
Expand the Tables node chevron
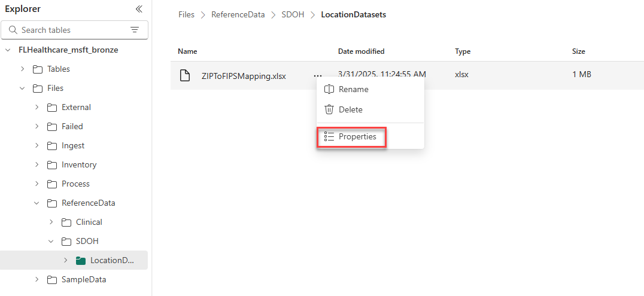pos(23,69)
